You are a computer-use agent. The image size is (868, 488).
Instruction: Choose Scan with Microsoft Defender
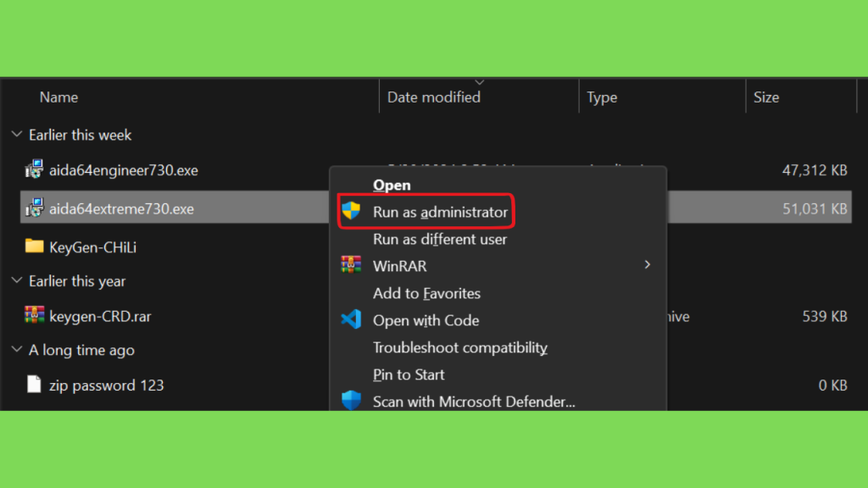click(475, 402)
